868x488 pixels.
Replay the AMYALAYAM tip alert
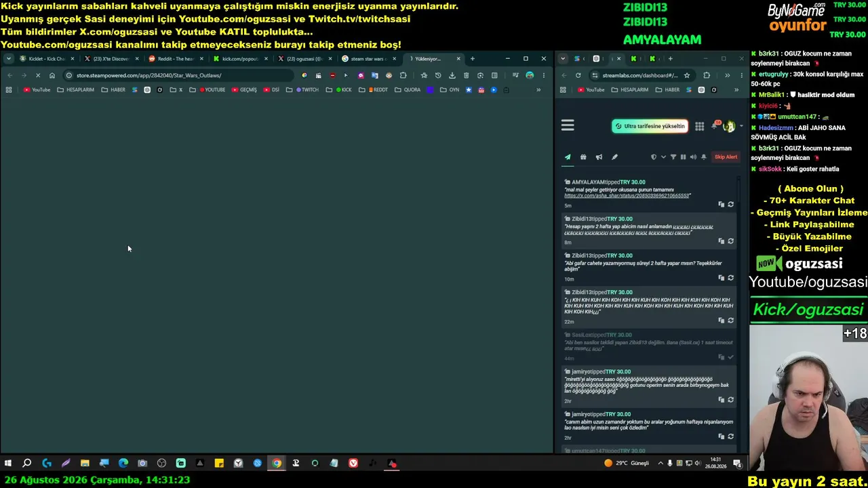[730, 205]
